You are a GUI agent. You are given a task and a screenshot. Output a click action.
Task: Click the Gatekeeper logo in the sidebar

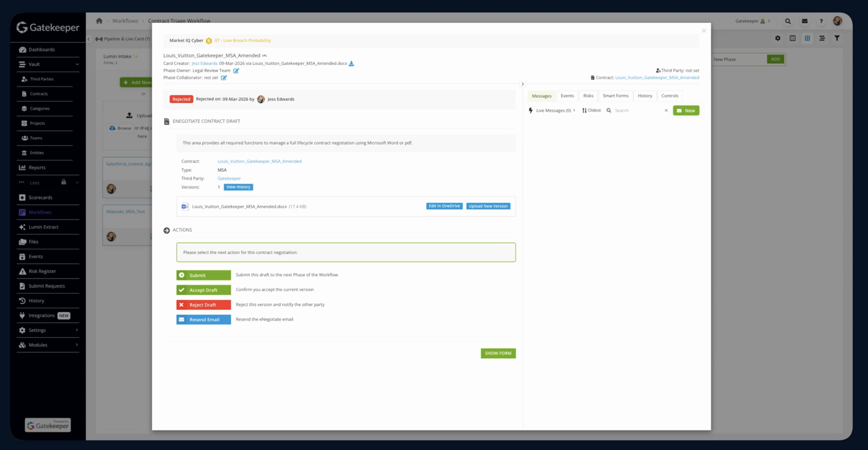48,27
